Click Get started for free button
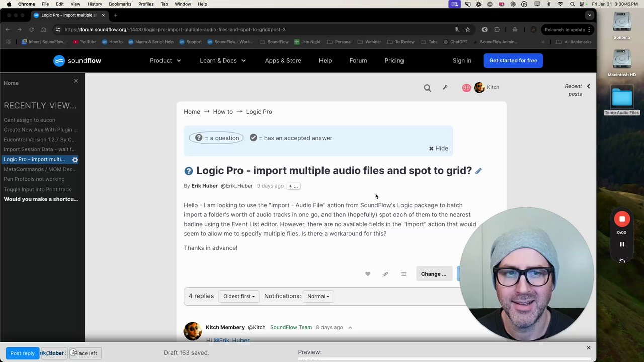Screen dimensions: 644x362 point(513,61)
